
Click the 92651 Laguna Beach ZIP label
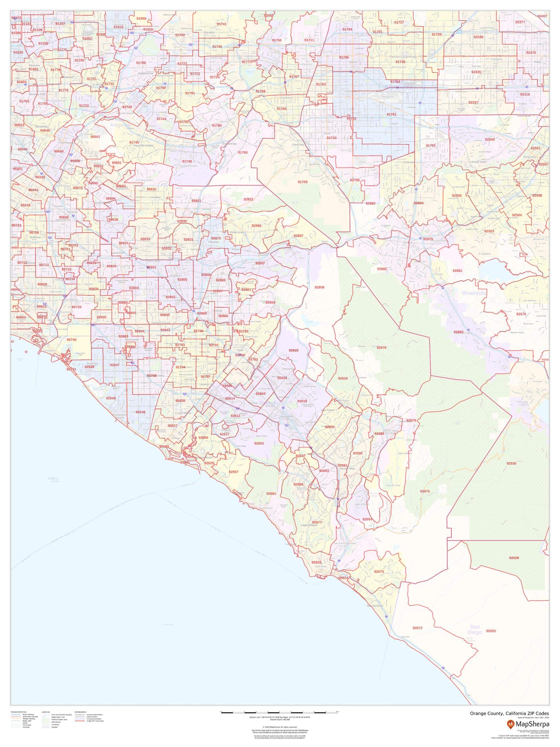[271, 494]
